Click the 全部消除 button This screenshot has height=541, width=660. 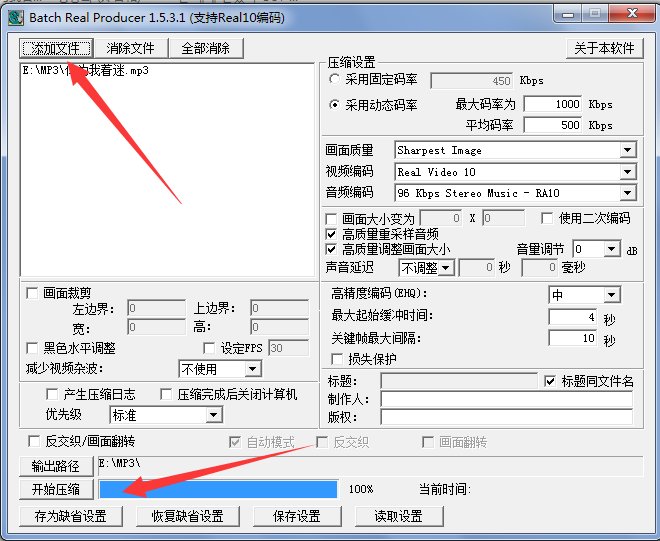tap(205, 48)
